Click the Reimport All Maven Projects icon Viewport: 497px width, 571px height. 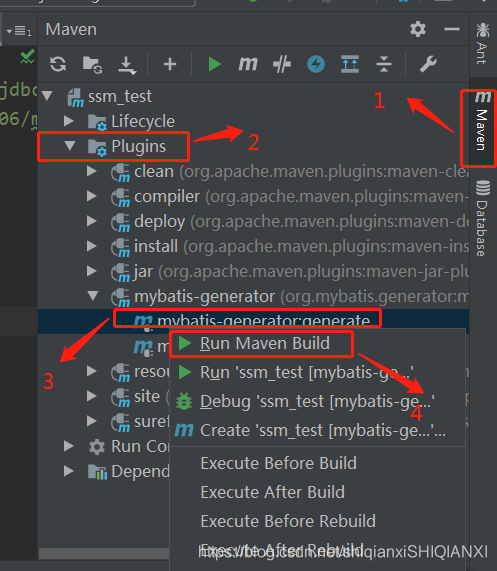click(x=58, y=64)
